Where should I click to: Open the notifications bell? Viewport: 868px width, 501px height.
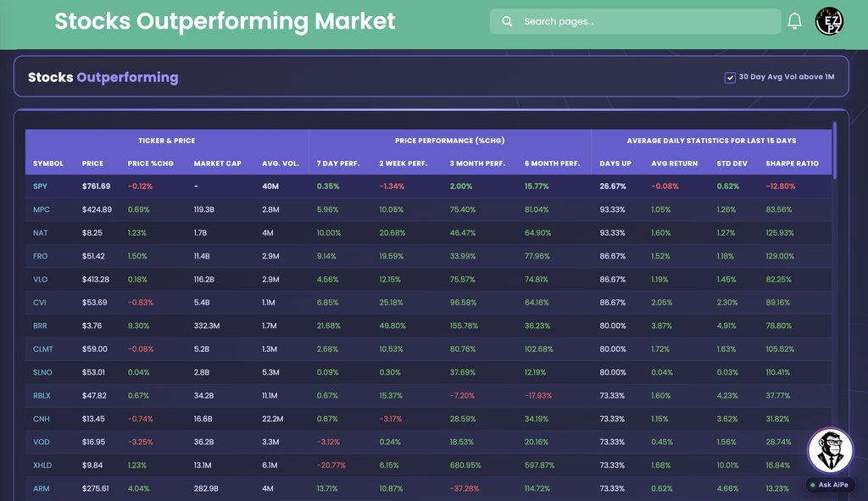[x=794, y=21]
